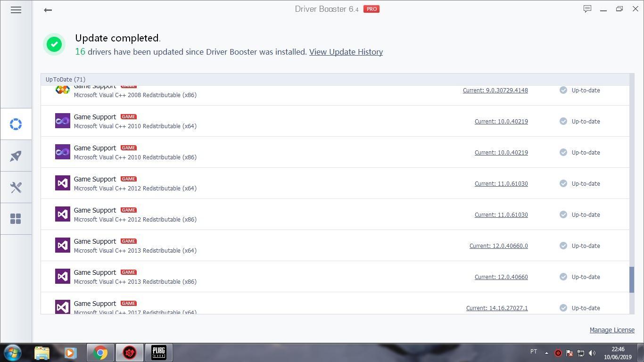Viewport: 644px width, 362px height.
Task: Open the media player taskbar icon
Action: pos(71,353)
